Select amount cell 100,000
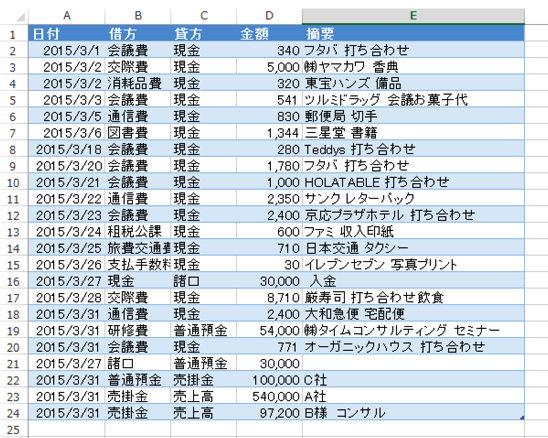The width and height of the screenshot is (548, 438). [x=269, y=380]
